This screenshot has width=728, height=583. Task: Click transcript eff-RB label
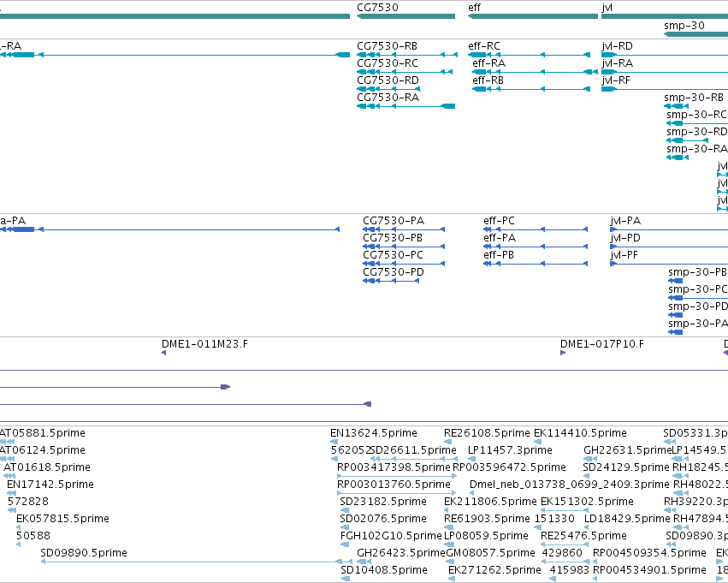pos(488,80)
